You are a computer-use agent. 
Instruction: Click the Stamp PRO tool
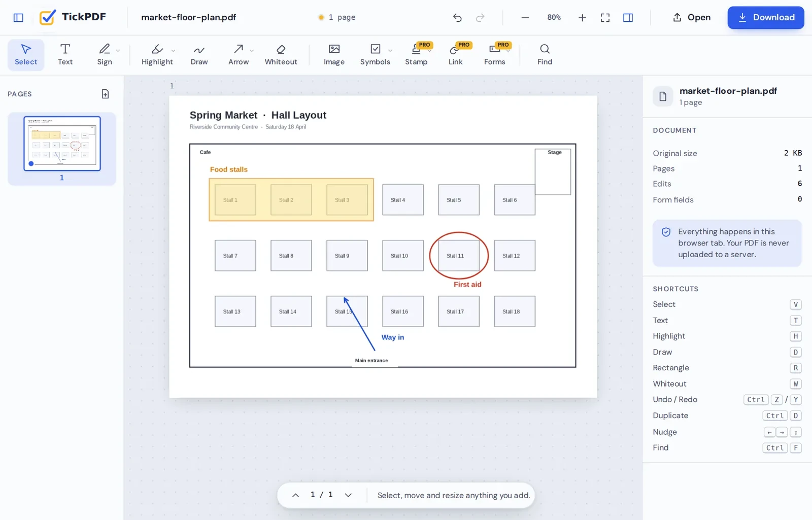(x=416, y=55)
